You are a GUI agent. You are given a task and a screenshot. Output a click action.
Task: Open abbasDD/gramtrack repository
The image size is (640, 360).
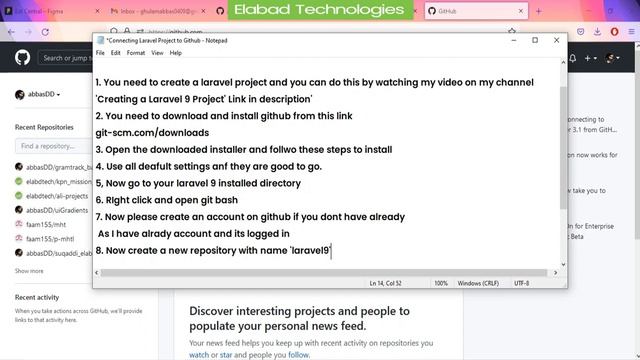[x=59, y=167]
